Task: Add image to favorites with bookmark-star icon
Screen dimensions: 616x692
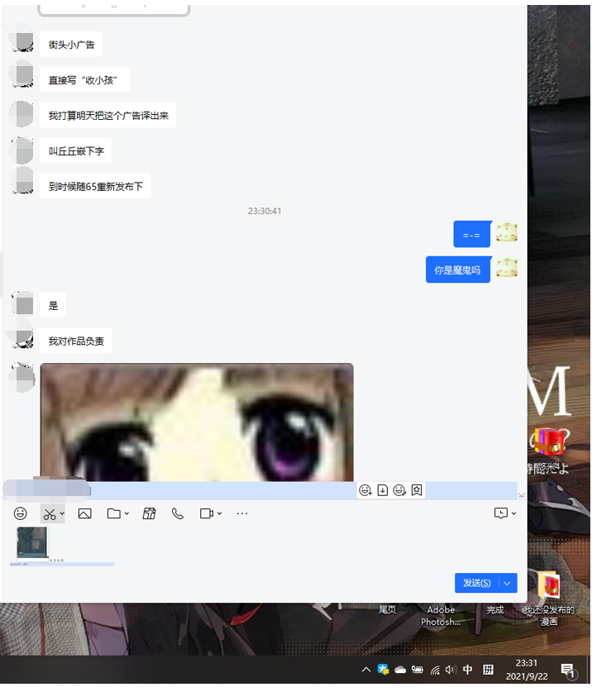Action: click(417, 490)
